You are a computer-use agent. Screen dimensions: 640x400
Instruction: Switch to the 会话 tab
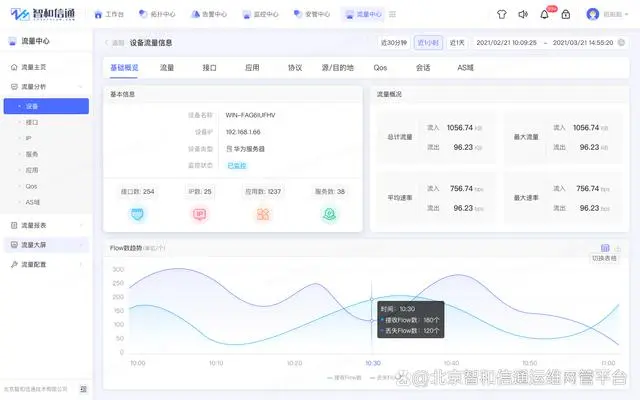click(423, 68)
